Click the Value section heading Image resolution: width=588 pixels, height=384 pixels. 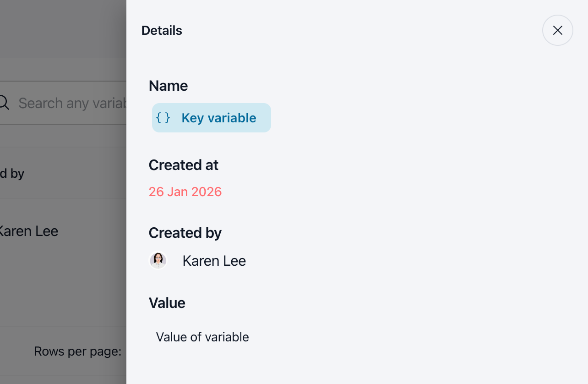167,303
